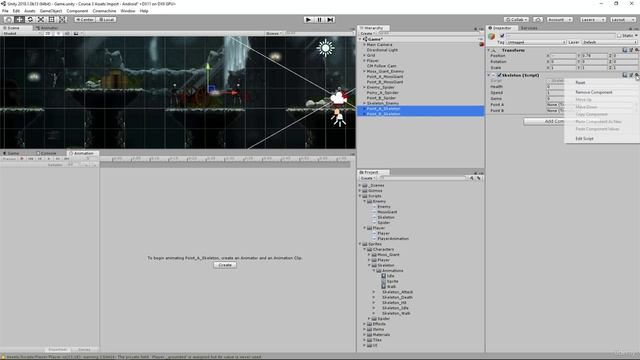Switch to the Console tab
The image size is (640, 360).
pyautogui.click(x=48, y=153)
